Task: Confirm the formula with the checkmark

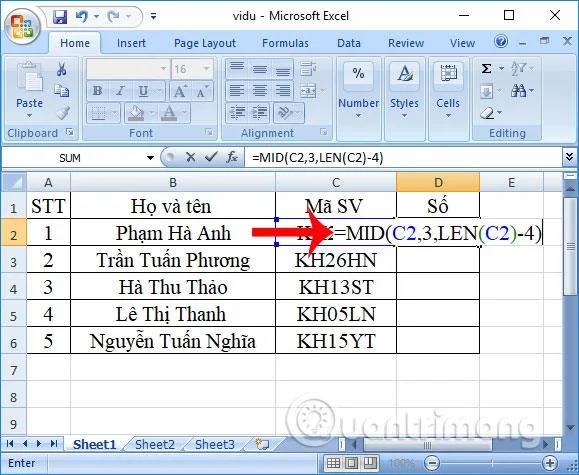Action: click(x=211, y=157)
